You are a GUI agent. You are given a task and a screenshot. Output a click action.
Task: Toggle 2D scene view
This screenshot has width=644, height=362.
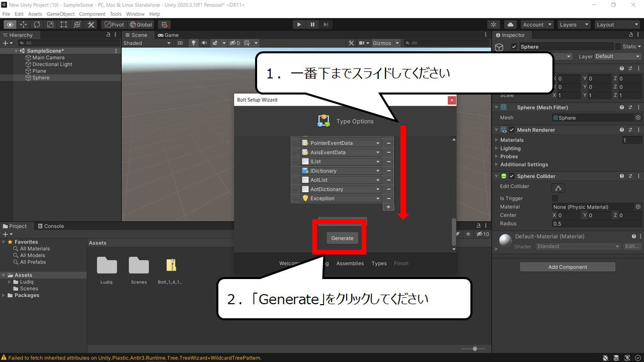(180, 43)
